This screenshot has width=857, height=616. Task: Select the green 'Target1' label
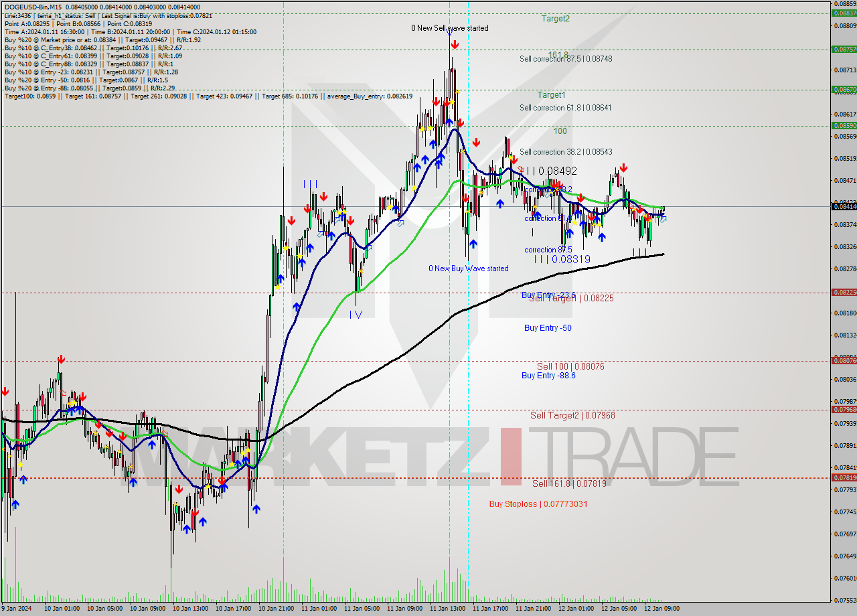[x=551, y=95]
